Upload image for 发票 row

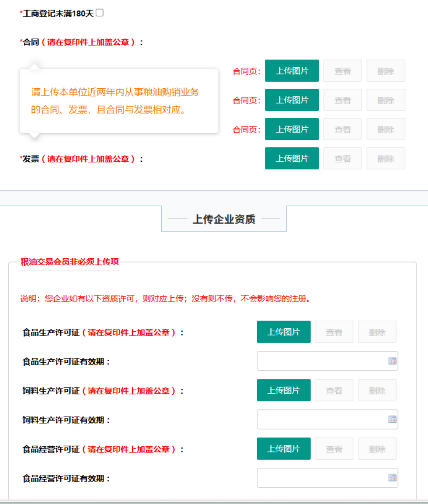292,158
